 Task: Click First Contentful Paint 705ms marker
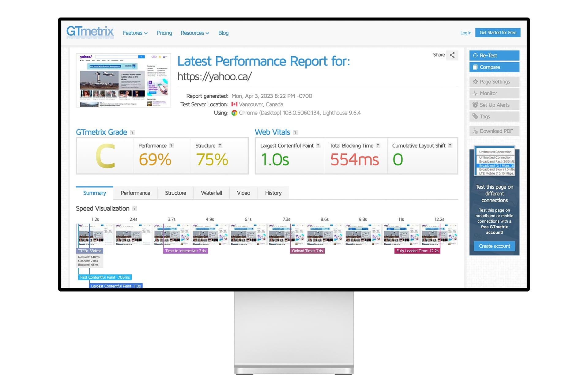pyautogui.click(x=105, y=277)
